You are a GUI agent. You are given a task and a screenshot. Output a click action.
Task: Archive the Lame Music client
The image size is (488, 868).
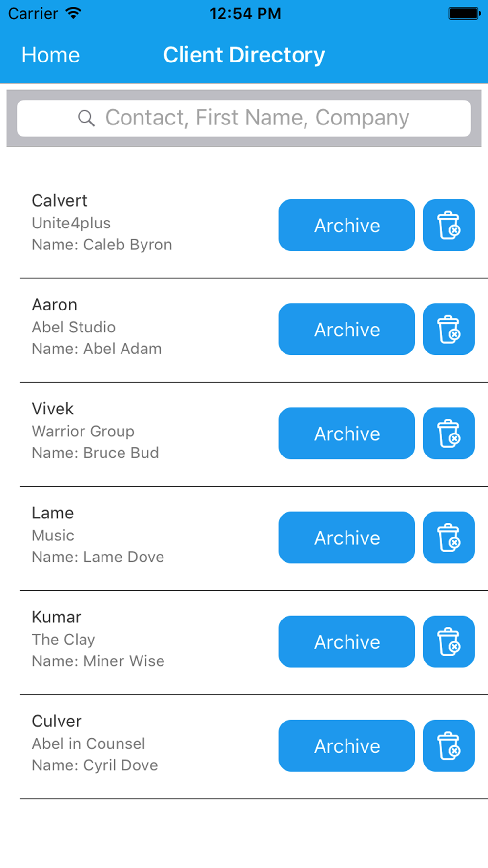(x=346, y=537)
